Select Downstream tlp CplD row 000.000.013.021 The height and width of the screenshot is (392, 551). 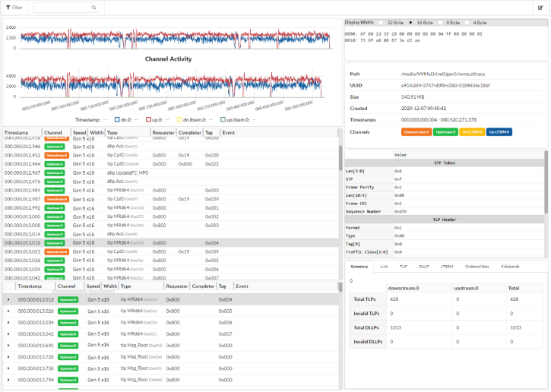point(170,252)
